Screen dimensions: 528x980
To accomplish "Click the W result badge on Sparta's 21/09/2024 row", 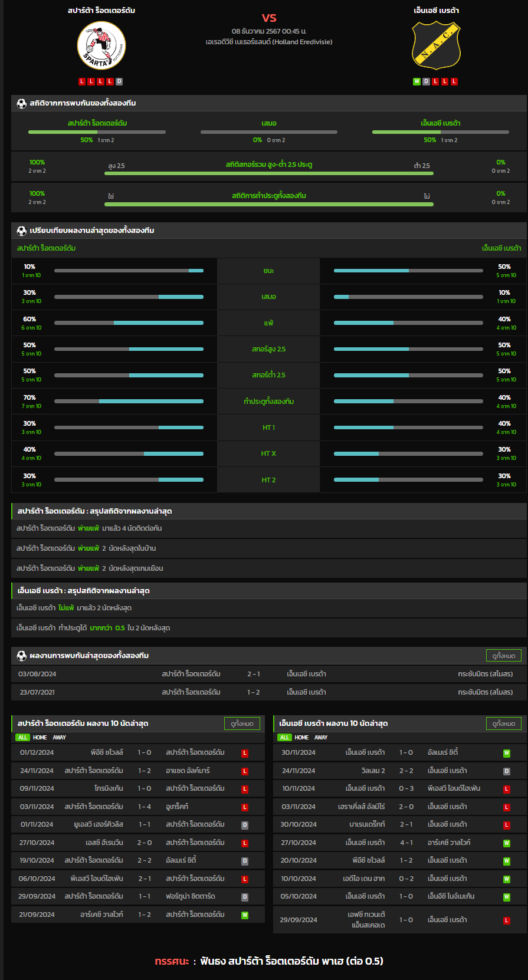I will point(245,915).
